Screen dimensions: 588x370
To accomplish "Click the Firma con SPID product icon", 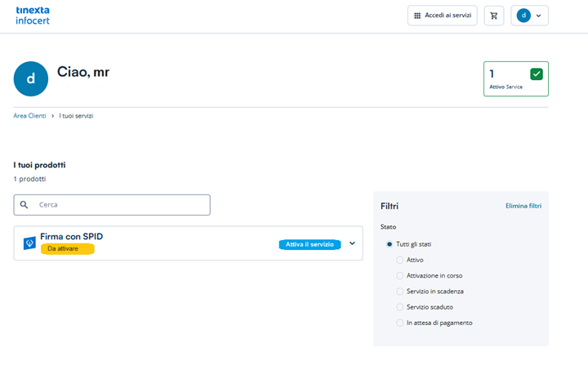I will 29,243.
